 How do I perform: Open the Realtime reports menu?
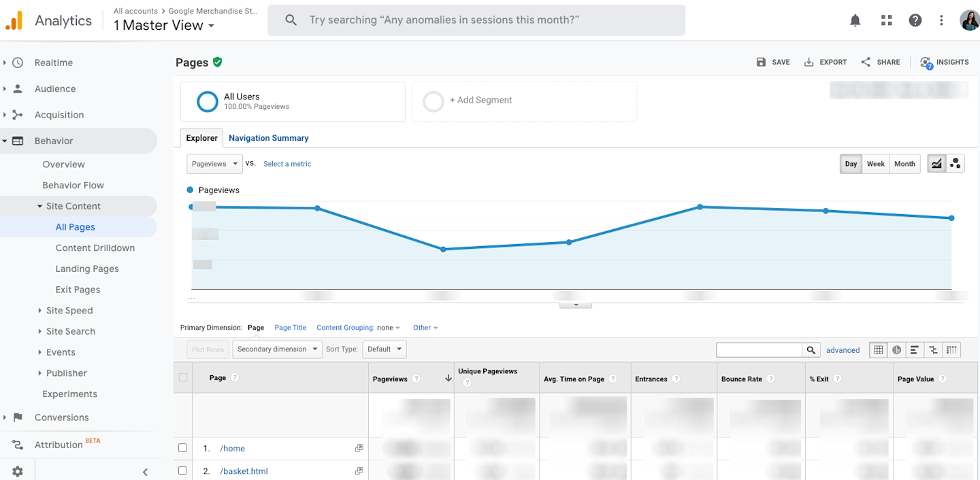[53, 63]
